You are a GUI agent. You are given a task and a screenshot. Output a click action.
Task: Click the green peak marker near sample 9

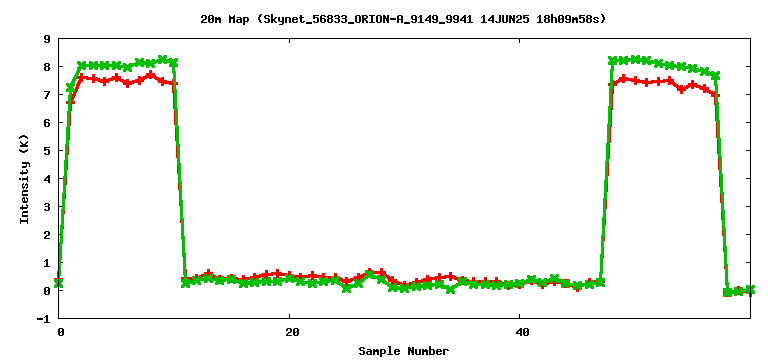(x=163, y=59)
